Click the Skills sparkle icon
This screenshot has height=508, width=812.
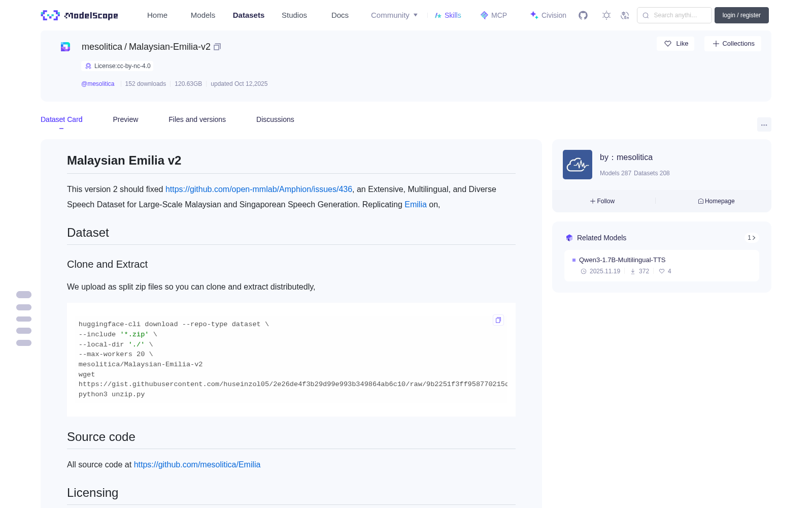coord(438,15)
